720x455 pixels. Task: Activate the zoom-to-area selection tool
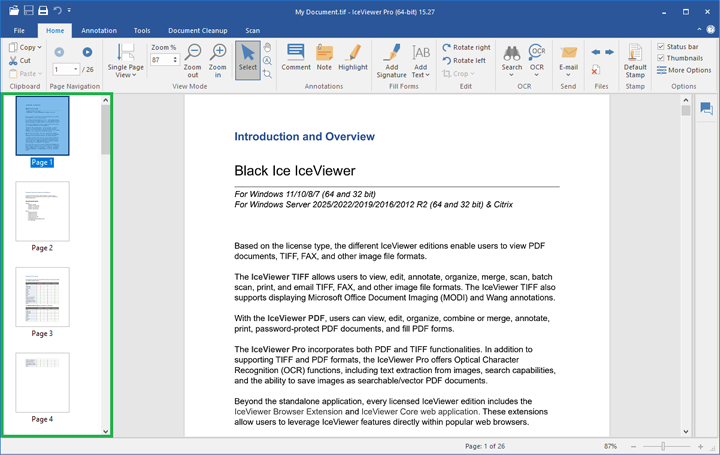(x=267, y=73)
